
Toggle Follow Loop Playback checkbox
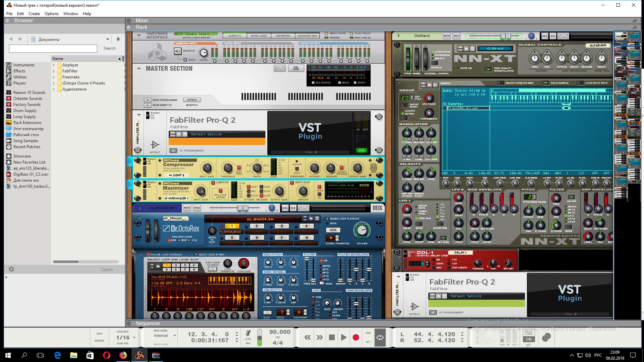(148, 254)
